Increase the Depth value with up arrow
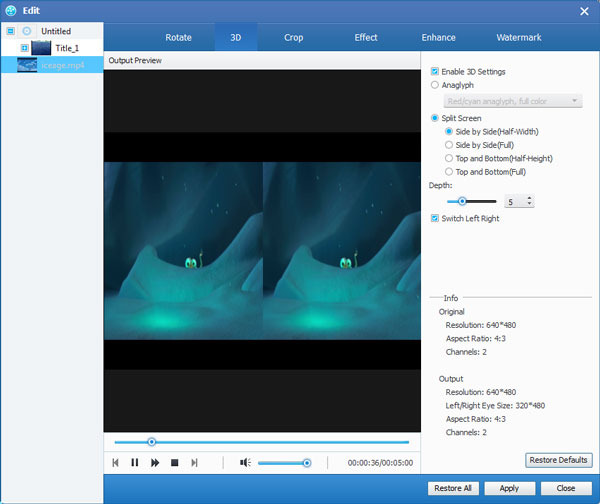Screen dimensions: 600x504 529,198
